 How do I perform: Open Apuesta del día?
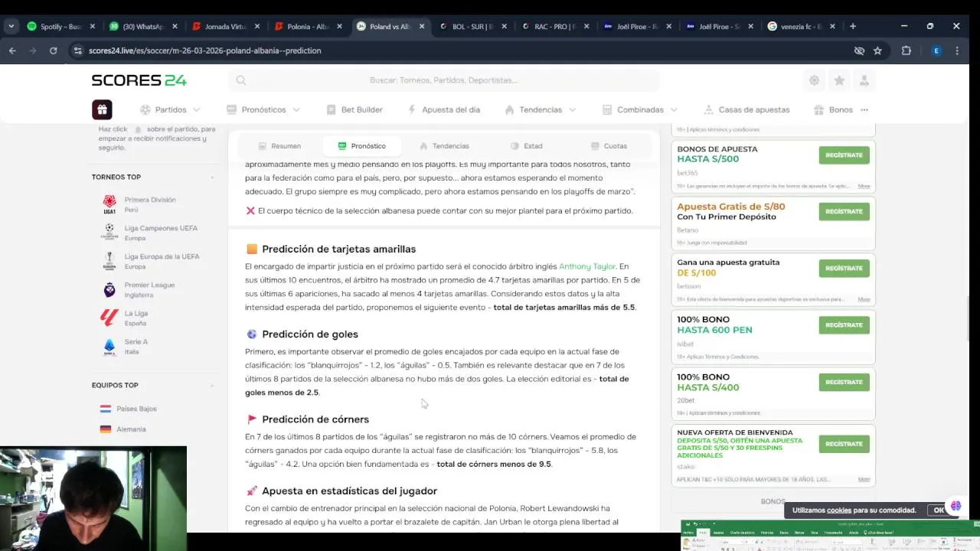point(443,109)
